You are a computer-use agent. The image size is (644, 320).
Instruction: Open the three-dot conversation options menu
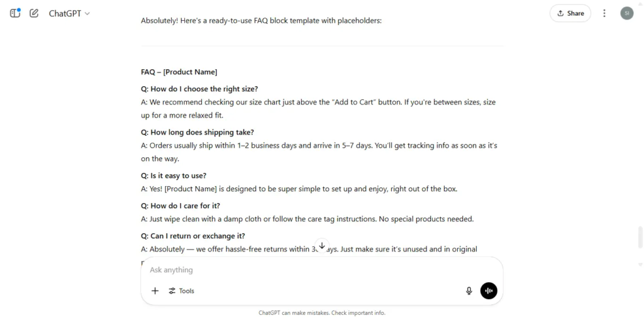604,13
